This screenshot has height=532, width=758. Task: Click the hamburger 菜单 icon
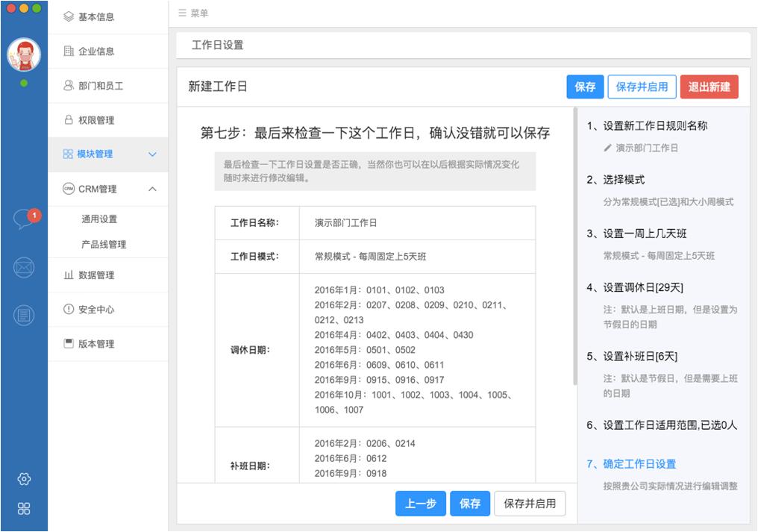[183, 13]
